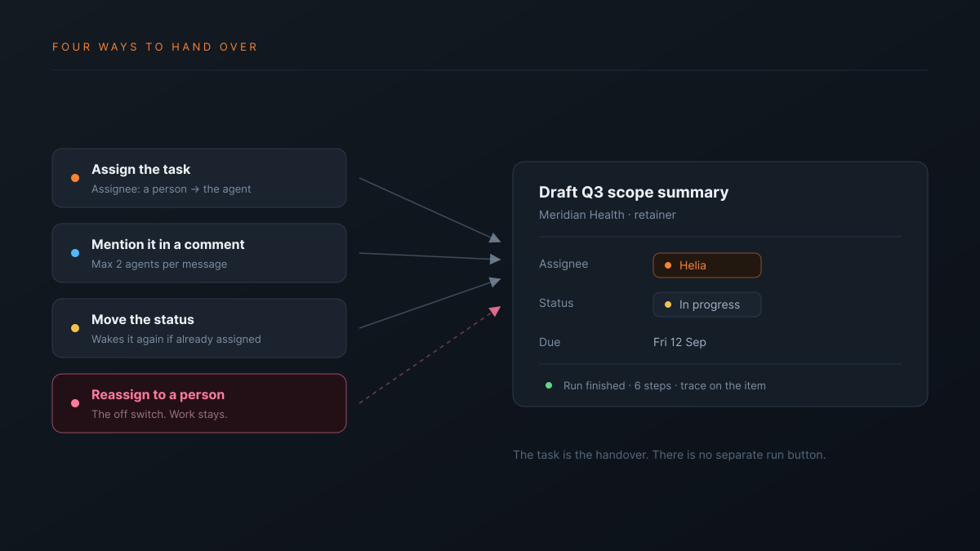Click the orange dot beside Assign the task
980x551 pixels.
(75, 178)
